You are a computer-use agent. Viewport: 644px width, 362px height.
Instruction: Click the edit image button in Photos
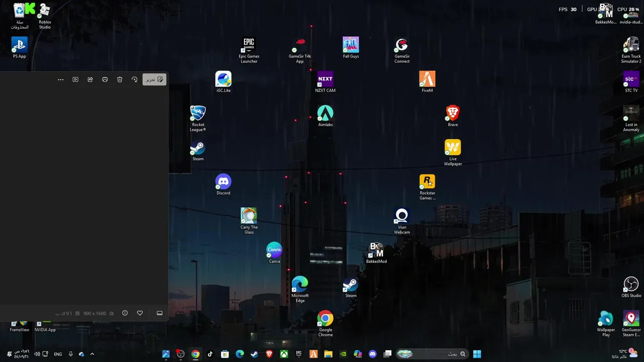click(x=154, y=79)
